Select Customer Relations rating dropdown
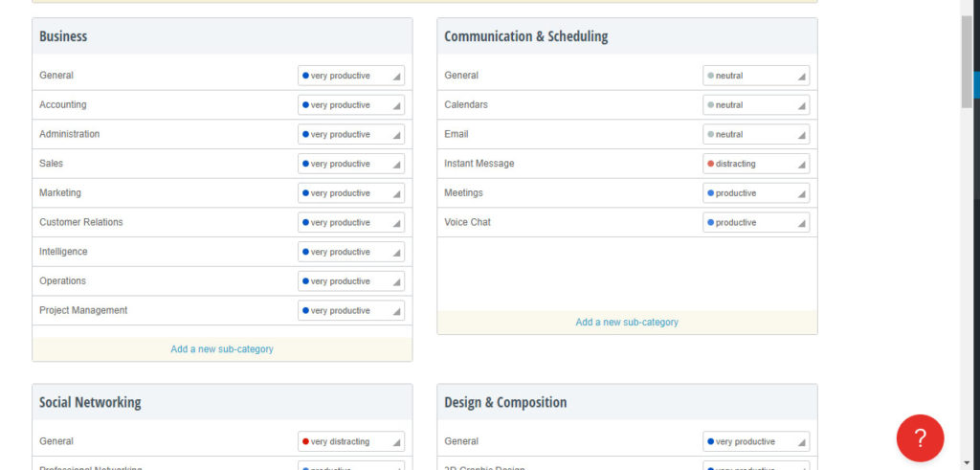 (351, 223)
